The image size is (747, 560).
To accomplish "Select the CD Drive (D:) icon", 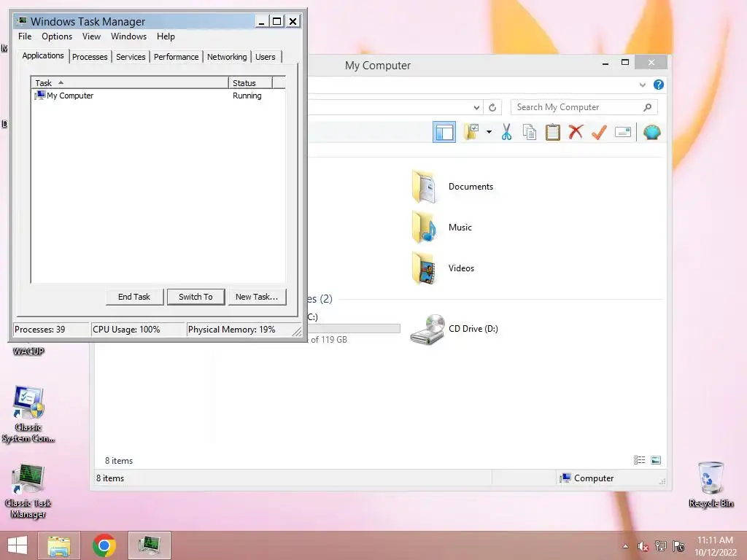I will pos(454,329).
